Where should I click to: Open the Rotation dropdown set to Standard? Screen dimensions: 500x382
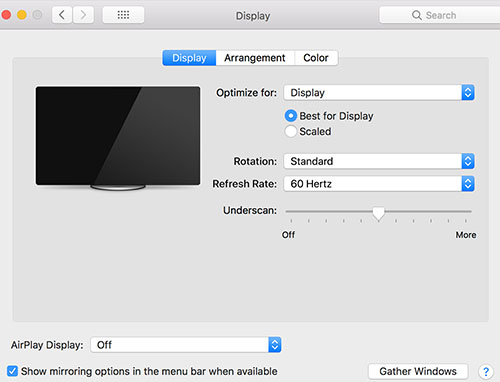[379, 161]
